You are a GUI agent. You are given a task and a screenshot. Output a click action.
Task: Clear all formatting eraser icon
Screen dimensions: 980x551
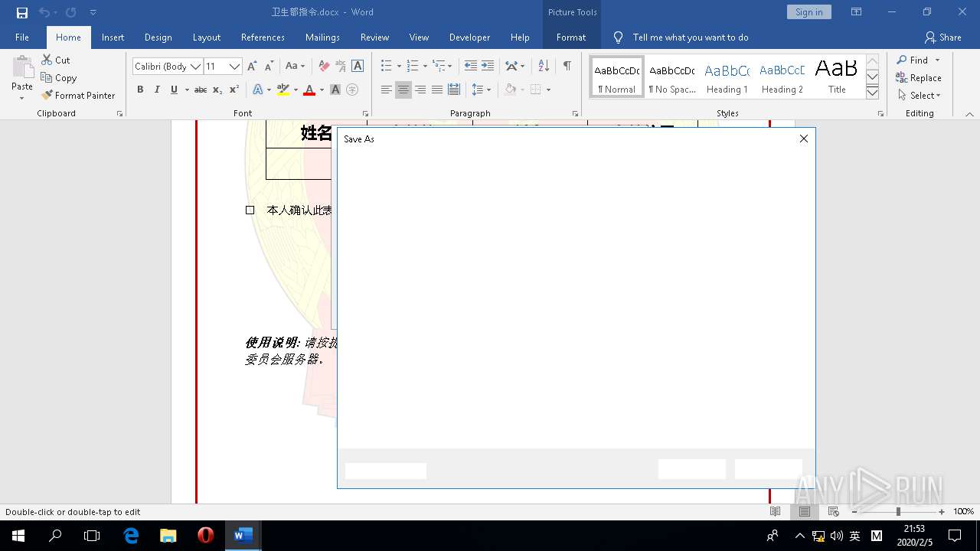pos(324,67)
